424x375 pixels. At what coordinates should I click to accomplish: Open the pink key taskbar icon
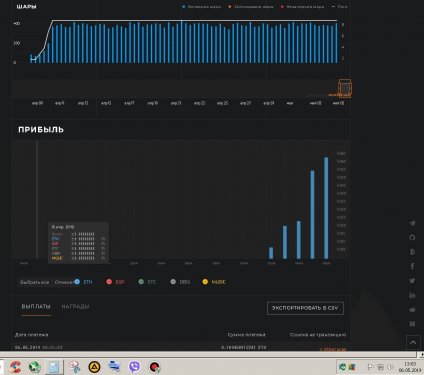75,367
